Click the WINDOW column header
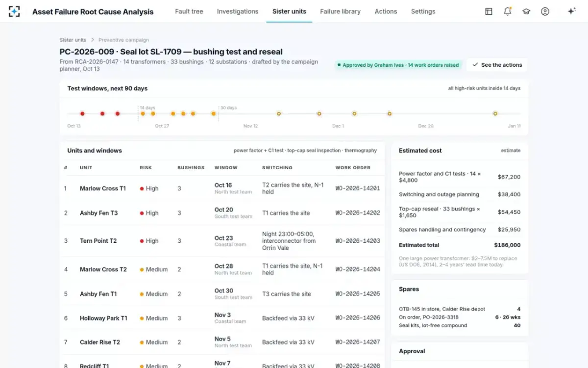Screen dimensions: 588x368 coord(226,168)
